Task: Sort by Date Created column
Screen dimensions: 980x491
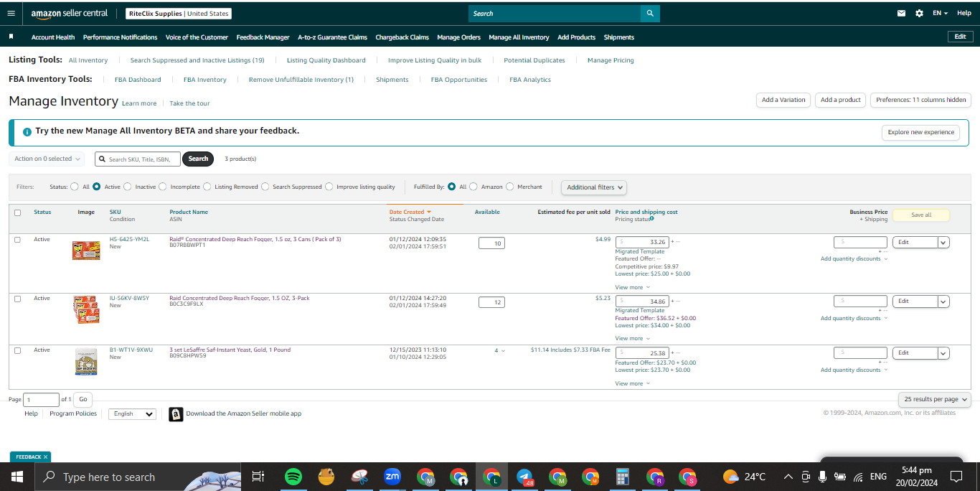Action: 410,212
